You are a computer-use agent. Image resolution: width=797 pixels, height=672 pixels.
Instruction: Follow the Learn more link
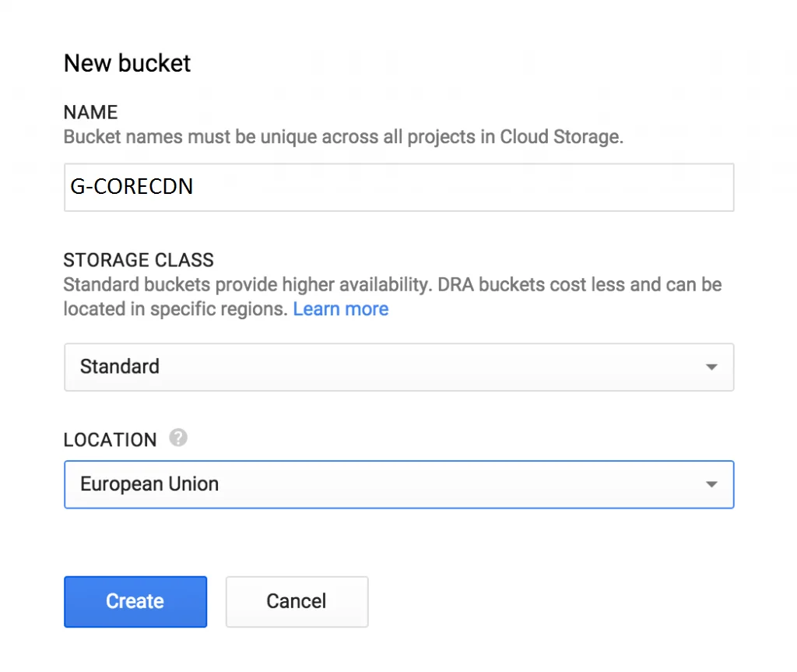pos(341,309)
